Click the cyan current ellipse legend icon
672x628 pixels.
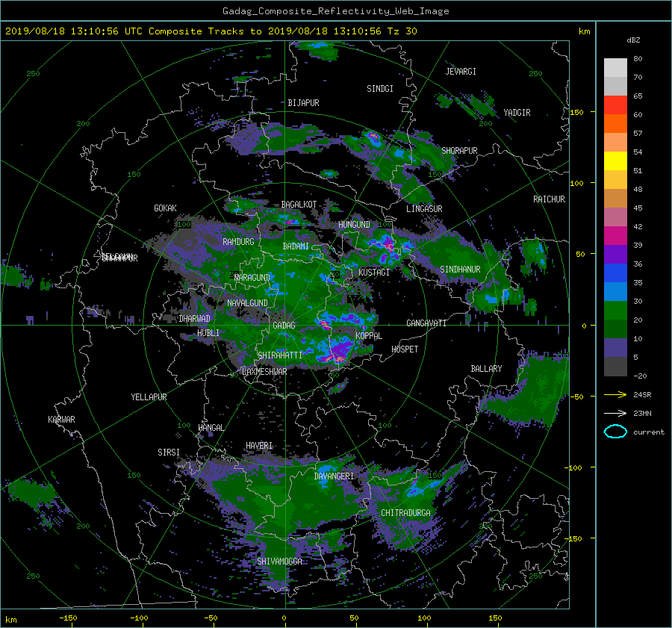[x=615, y=432]
